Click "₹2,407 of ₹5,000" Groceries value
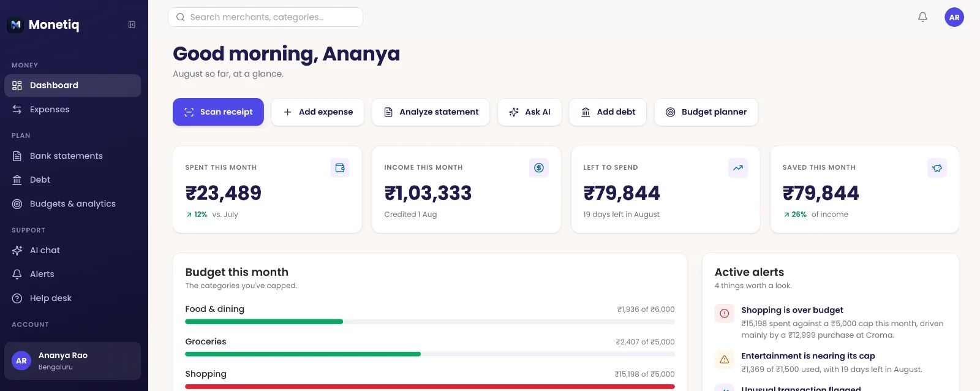 645,342
